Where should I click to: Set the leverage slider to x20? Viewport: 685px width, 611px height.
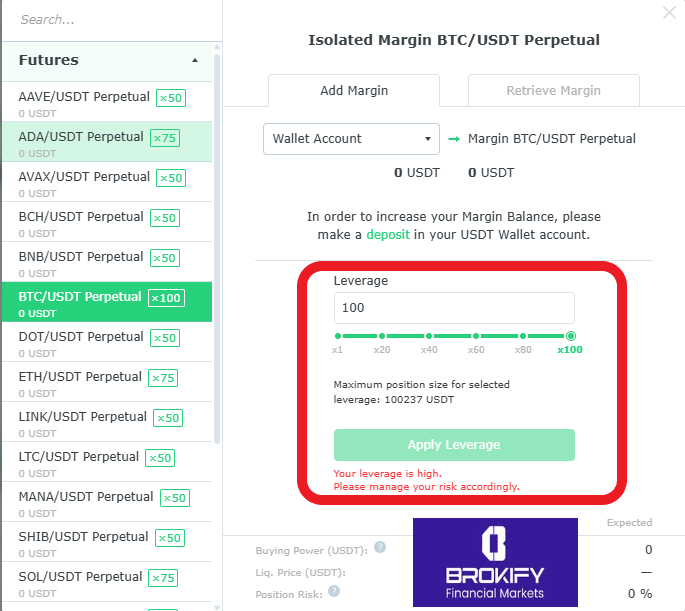coord(382,337)
